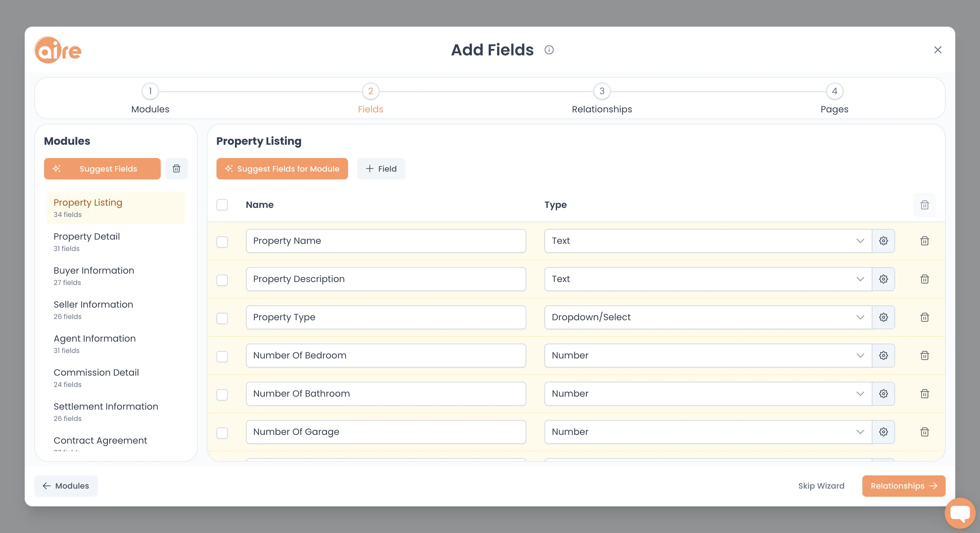The height and width of the screenshot is (533, 980).
Task: Open the type dropdown for Property Description
Action: point(708,279)
